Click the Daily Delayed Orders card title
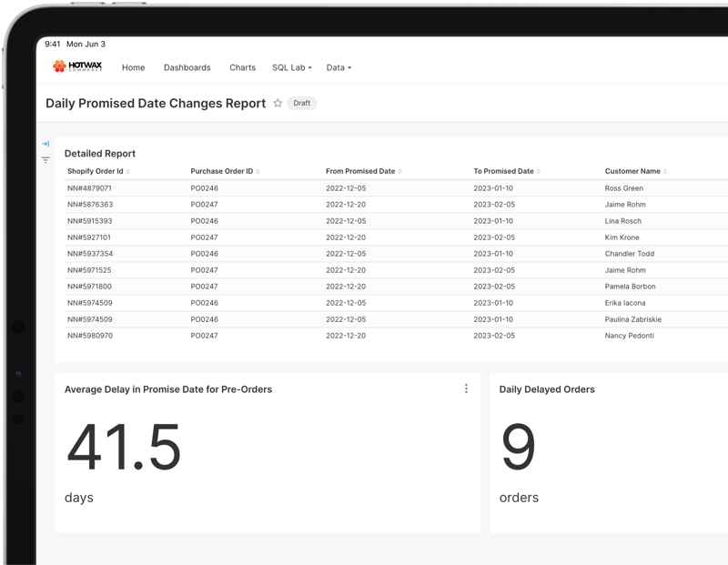The height and width of the screenshot is (565, 728). point(547,389)
